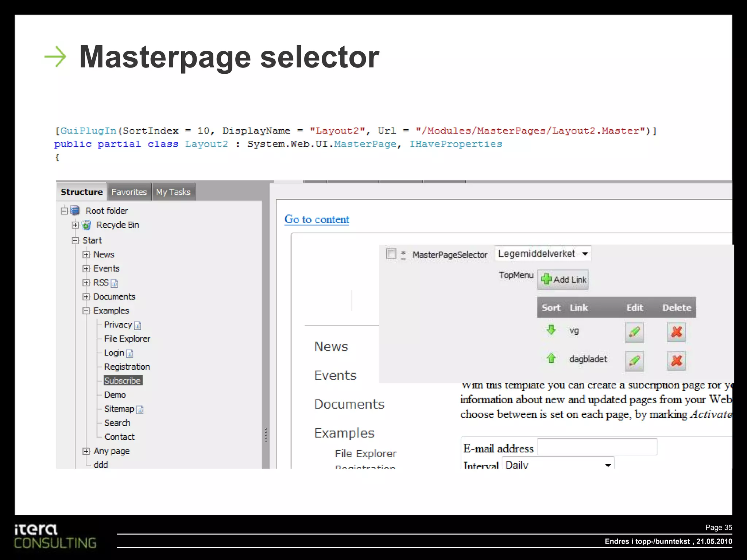Click the edit pencil icon for dagbladet

[634, 361]
